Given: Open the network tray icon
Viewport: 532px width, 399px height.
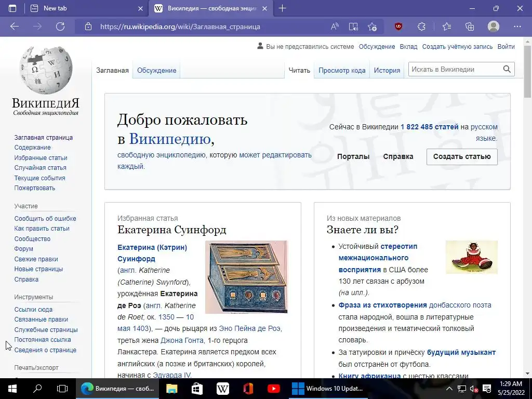Looking at the screenshot, I should [461, 389].
